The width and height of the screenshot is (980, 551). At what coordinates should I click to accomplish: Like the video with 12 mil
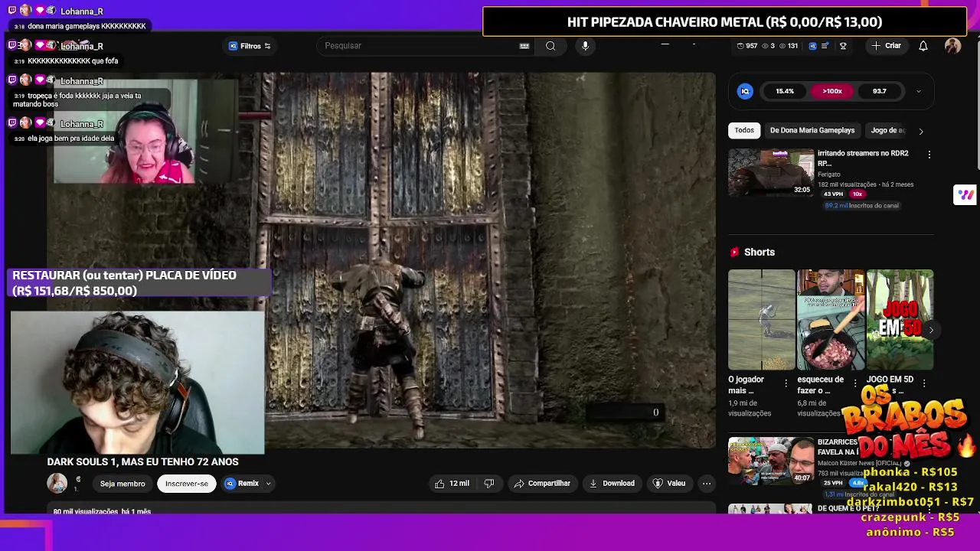[452, 484]
